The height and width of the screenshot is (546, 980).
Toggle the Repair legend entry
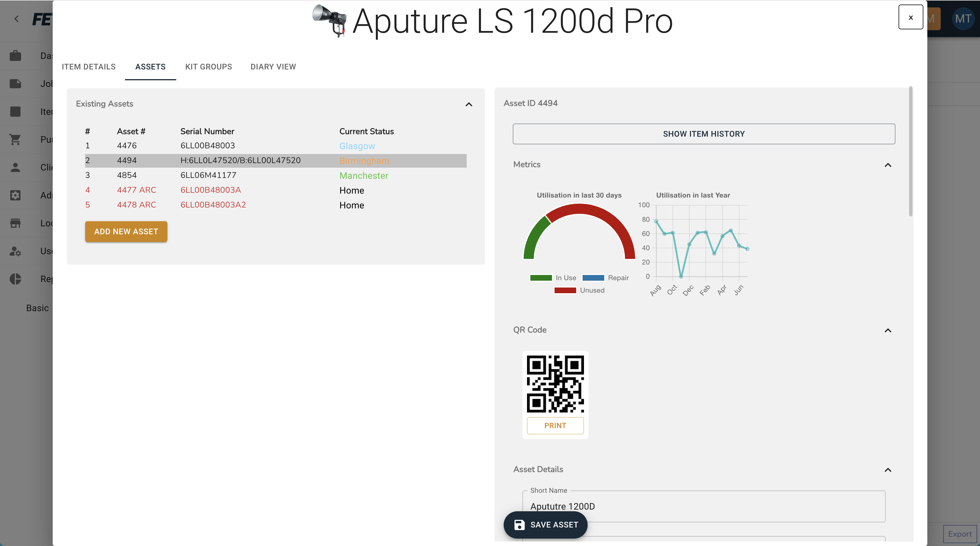click(605, 278)
